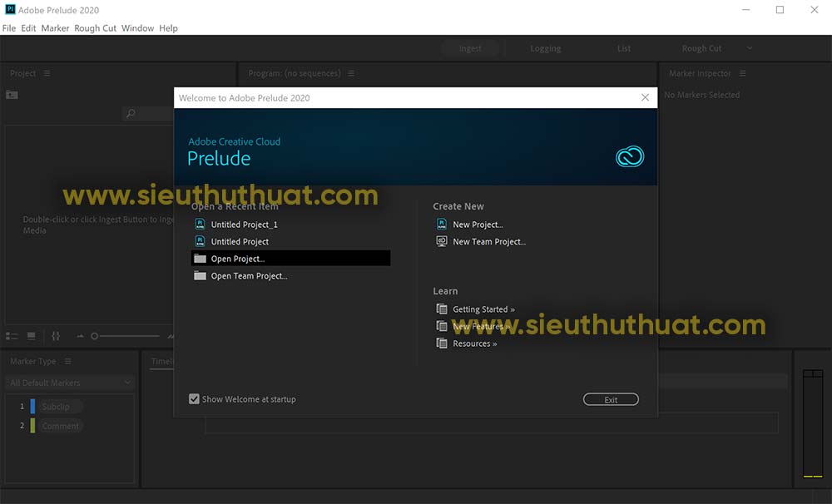Open recent item Untitled Project_1

244,225
